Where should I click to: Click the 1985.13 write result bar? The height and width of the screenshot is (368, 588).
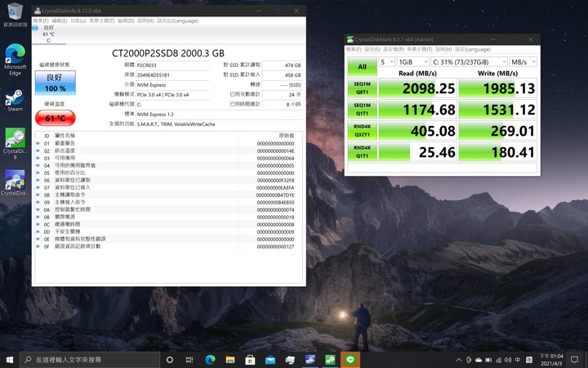[x=498, y=88]
